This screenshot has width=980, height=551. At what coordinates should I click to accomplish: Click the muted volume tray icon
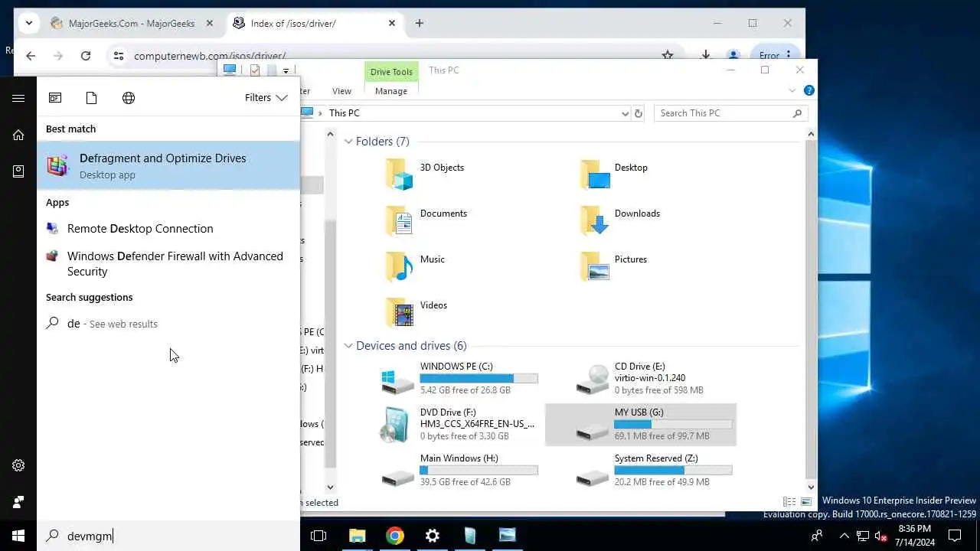pyautogui.click(x=880, y=536)
